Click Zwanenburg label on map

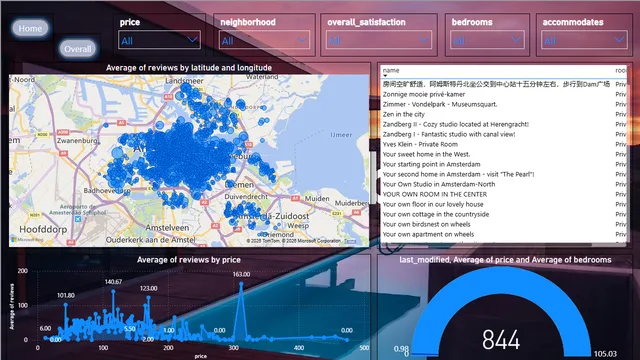(x=77, y=141)
